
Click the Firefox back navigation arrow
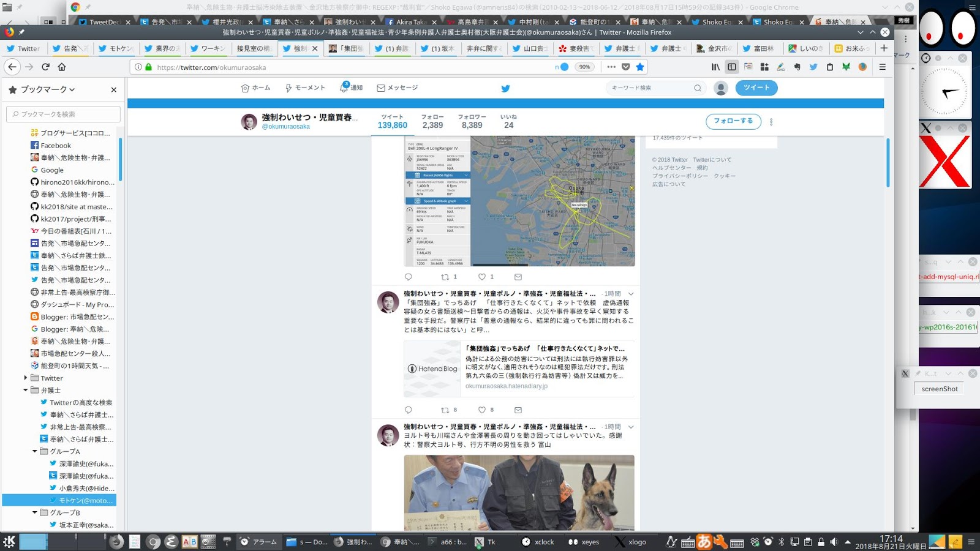pyautogui.click(x=12, y=67)
